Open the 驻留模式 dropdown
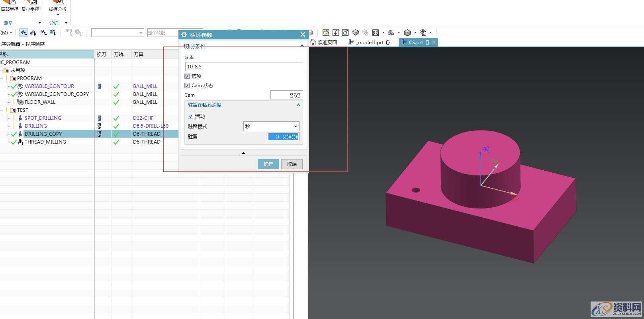This screenshot has width=644, height=319. [x=271, y=126]
